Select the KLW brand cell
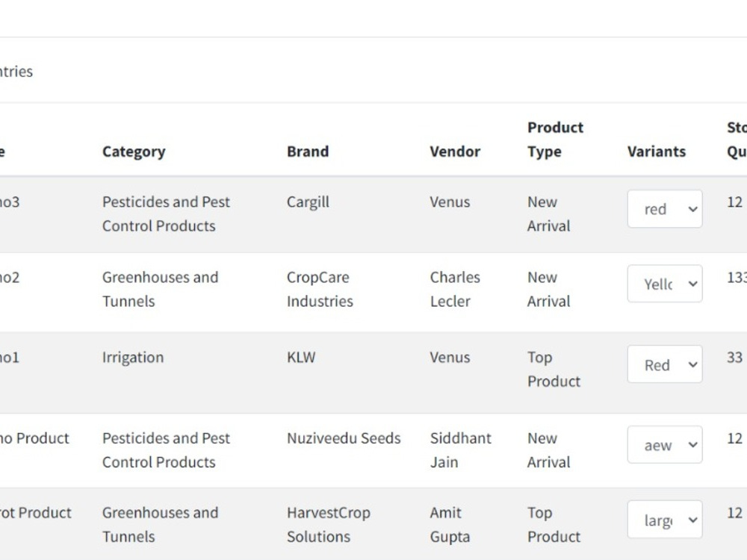 point(301,358)
